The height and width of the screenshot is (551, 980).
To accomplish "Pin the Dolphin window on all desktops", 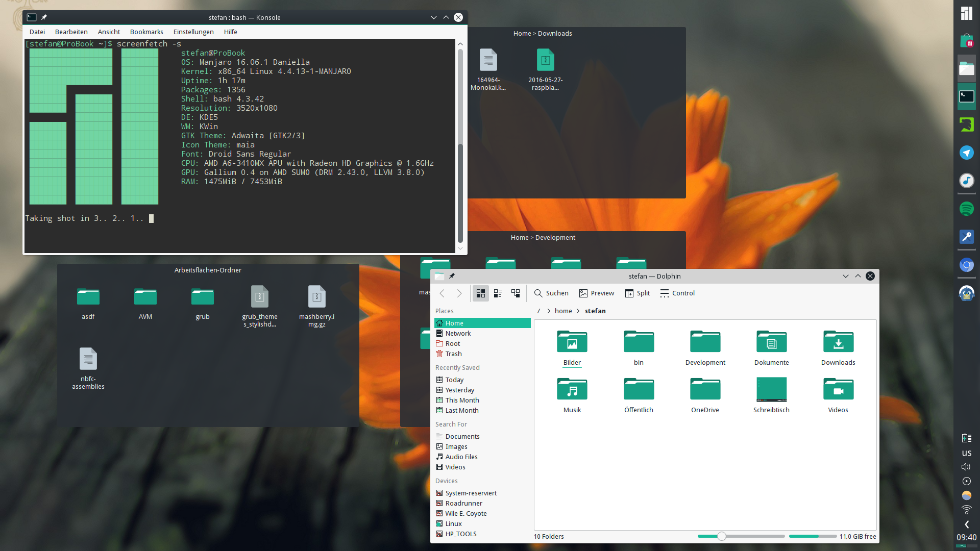I will pos(452,276).
